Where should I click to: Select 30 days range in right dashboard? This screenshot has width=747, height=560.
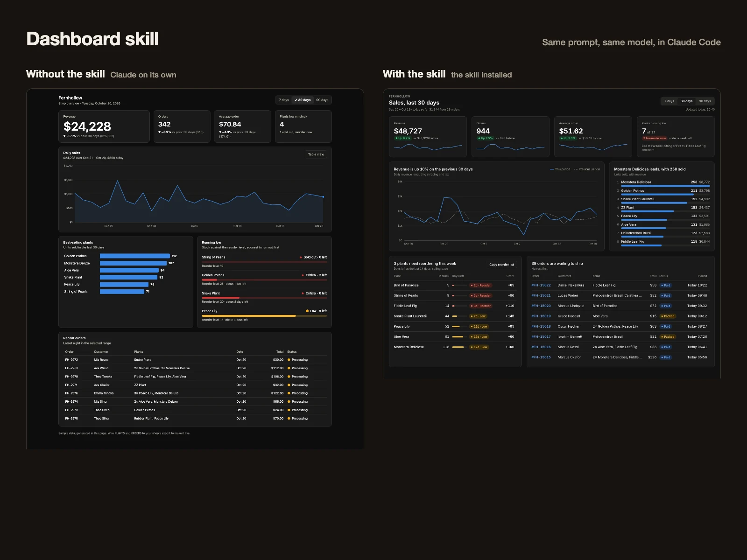(686, 101)
